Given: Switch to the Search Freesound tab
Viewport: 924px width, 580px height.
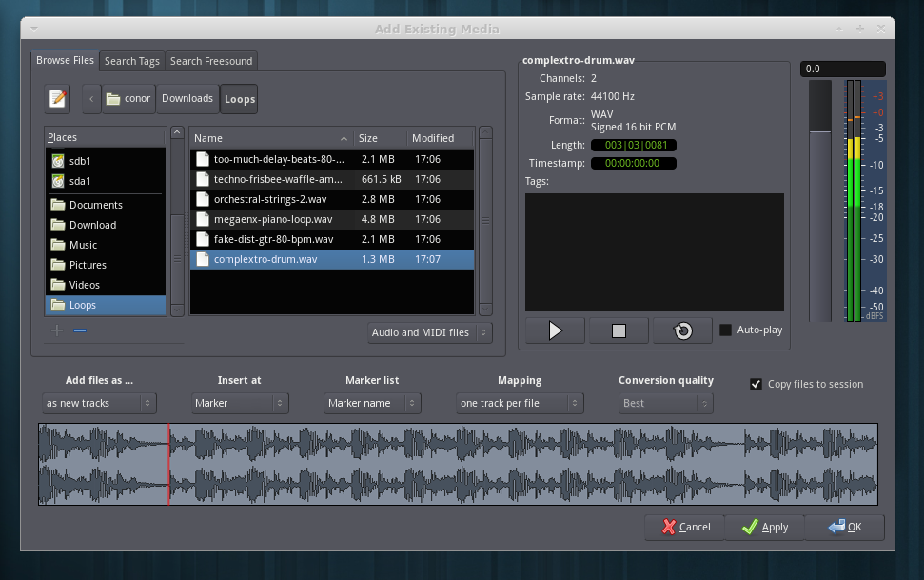Looking at the screenshot, I should click(x=210, y=61).
